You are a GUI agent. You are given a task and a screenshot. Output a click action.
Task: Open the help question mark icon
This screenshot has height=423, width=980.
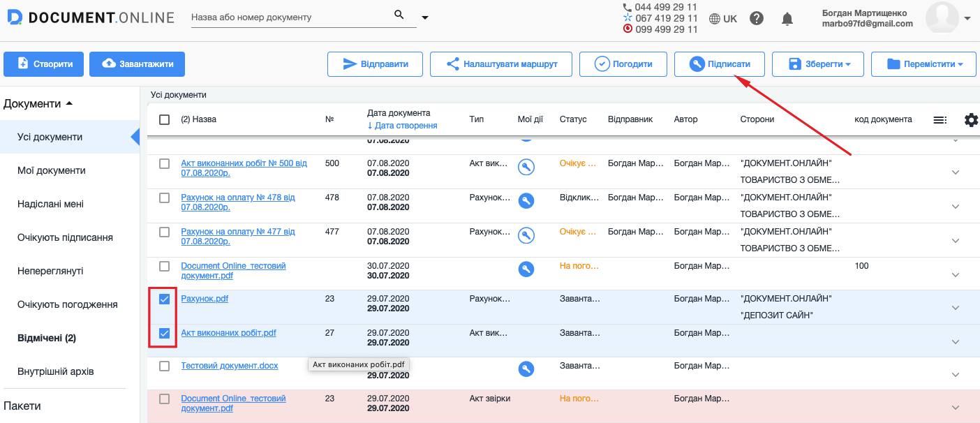(x=757, y=19)
